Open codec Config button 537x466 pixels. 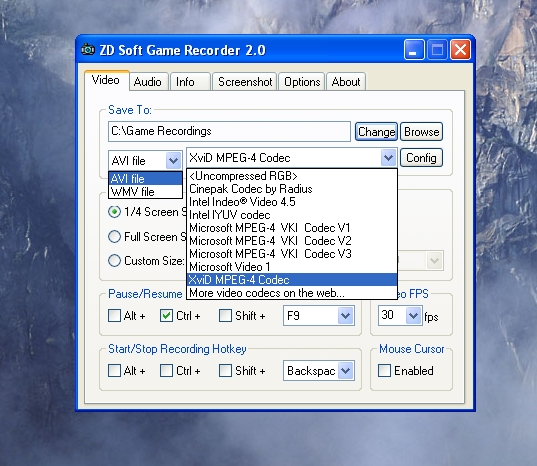coord(421,158)
